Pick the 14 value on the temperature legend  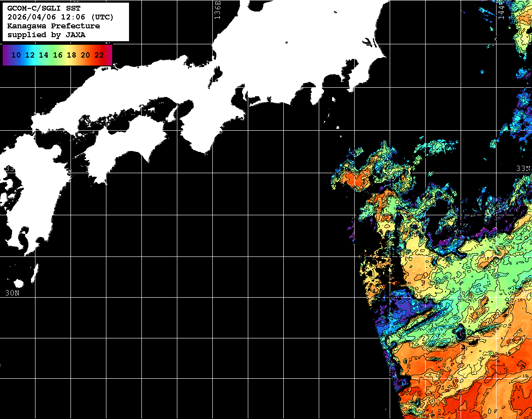pyautogui.click(x=43, y=55)
